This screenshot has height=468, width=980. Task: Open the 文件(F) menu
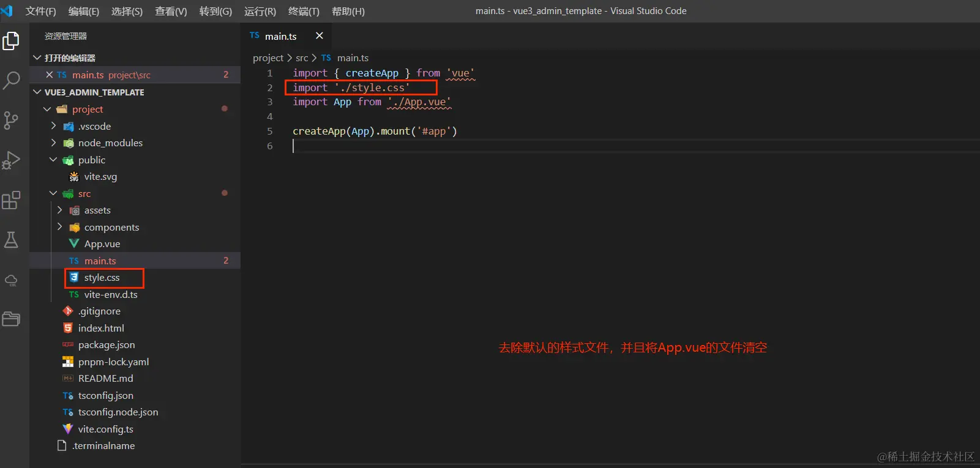click(40, 11)
